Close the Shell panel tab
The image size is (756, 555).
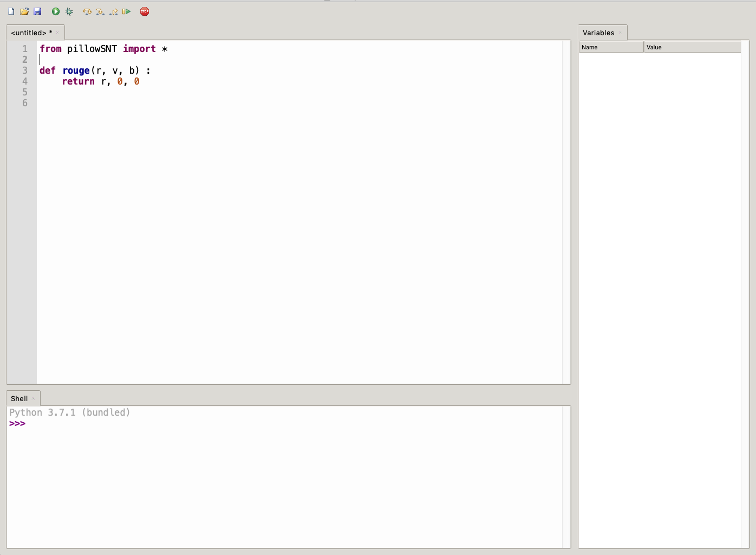[33, 398]
